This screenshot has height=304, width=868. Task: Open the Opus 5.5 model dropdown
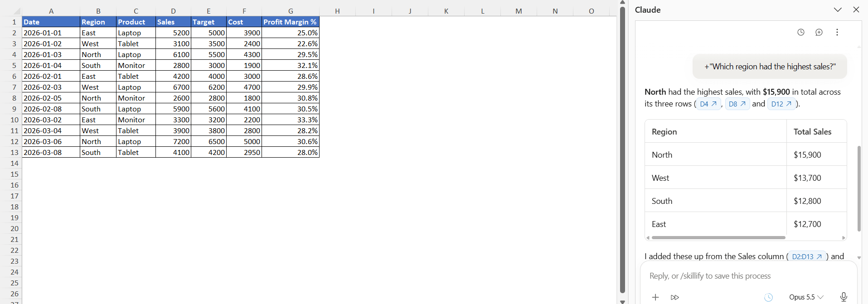(x=806, y=297)
